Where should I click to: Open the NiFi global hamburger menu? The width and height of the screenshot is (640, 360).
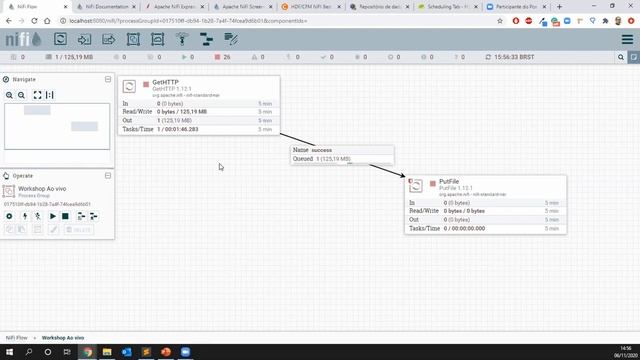(x=627, y=39)
